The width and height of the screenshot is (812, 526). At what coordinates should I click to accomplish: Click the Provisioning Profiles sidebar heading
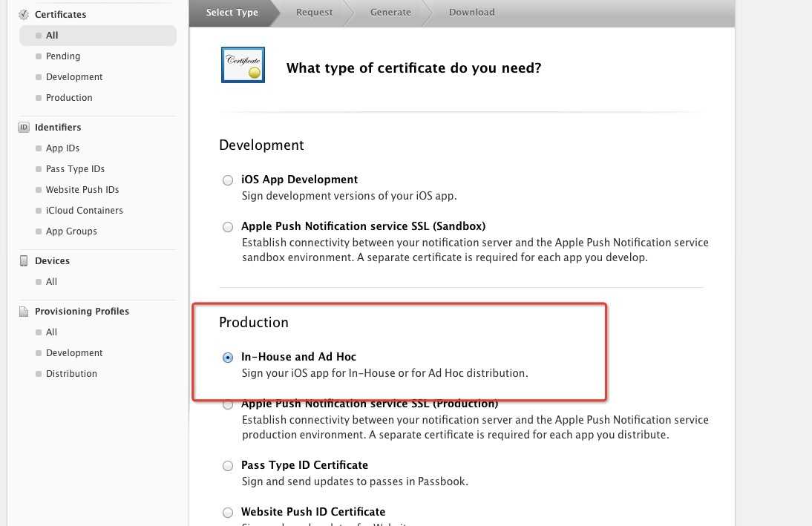pyautogui.click(x=82, y=311)
